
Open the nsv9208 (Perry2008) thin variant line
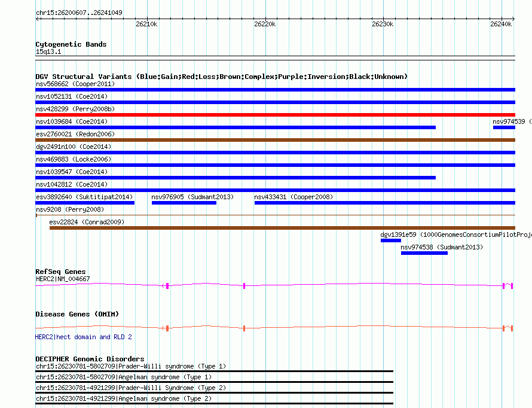click(275, 215)
